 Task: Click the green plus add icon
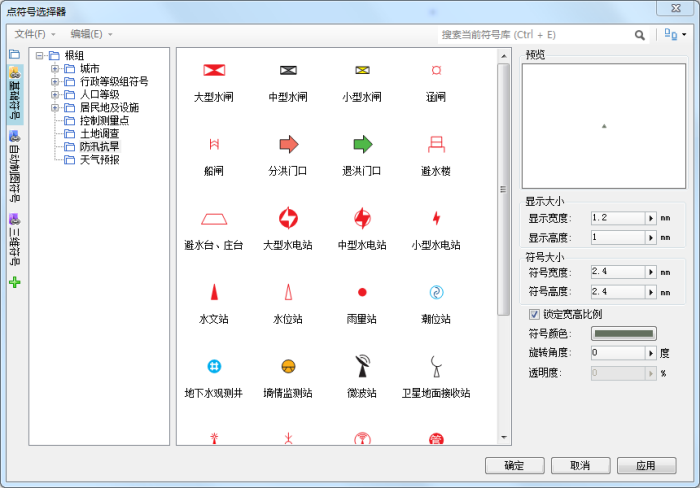(x=15, y=282)
